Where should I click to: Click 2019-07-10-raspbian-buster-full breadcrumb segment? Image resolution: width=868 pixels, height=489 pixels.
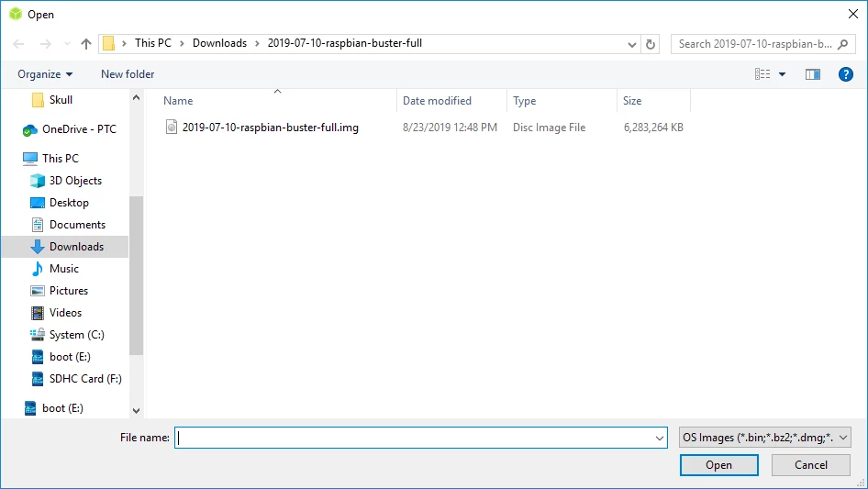coord(345,43)
